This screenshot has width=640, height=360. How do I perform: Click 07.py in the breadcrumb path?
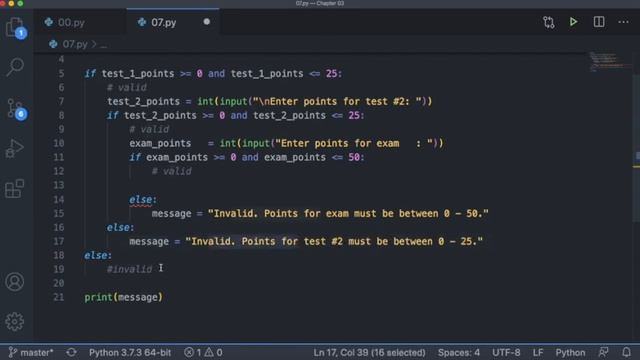[x=75, y=44]
